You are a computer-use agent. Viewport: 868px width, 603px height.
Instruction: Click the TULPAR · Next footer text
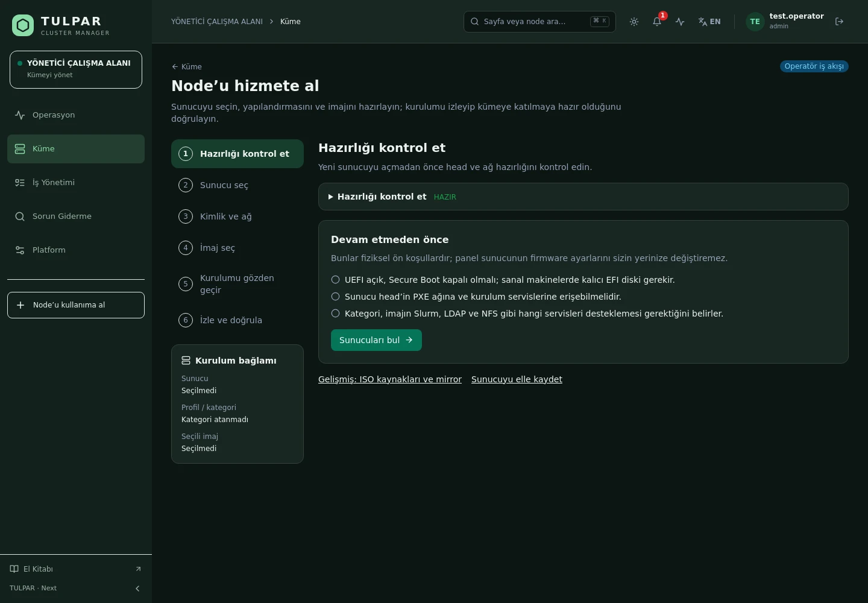click(33, 589)
